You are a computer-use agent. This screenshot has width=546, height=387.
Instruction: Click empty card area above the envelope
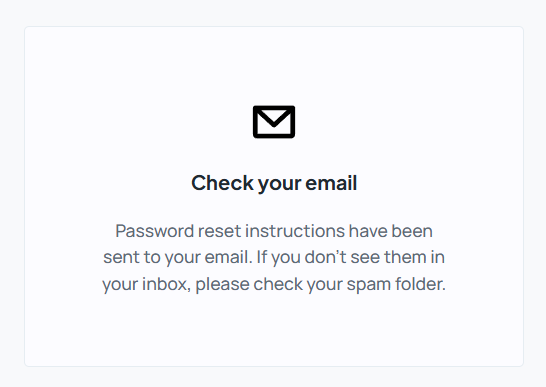click(274, 66)
